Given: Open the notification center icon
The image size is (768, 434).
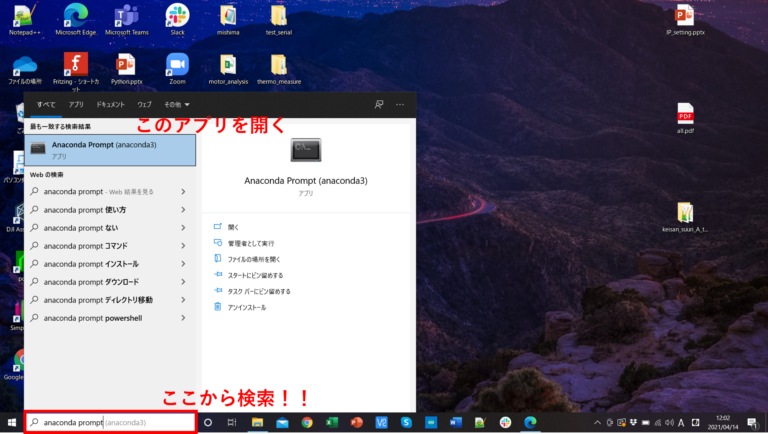Looking at the screenshot, I should 753,423.
